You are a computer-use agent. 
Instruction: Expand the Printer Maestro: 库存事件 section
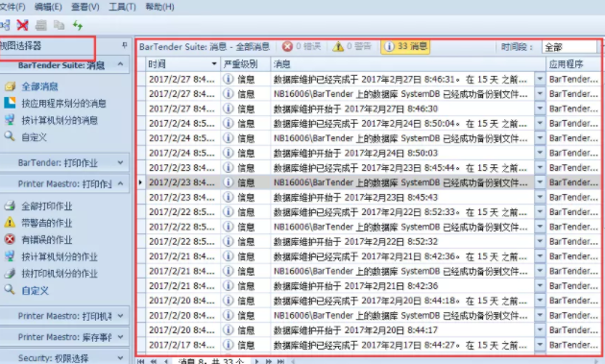pos(120,337)
